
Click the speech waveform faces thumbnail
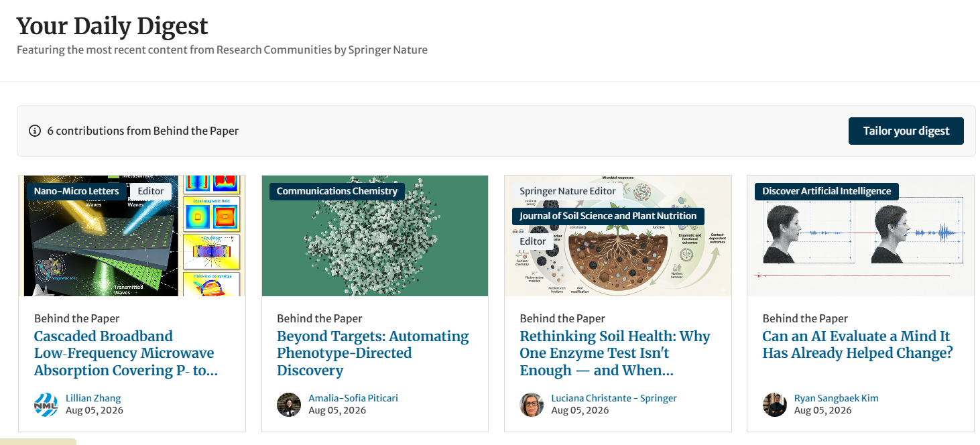[x=861, y=236]
